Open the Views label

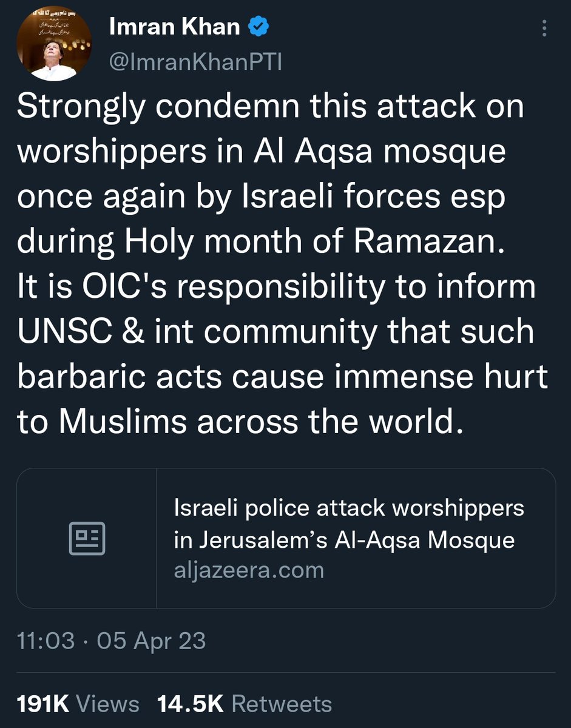click(x=108, y=704)
